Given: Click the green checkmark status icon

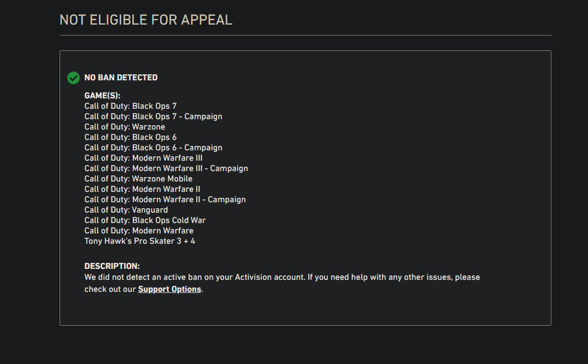Looking at the screenshot, I should [x=73, y=78].
